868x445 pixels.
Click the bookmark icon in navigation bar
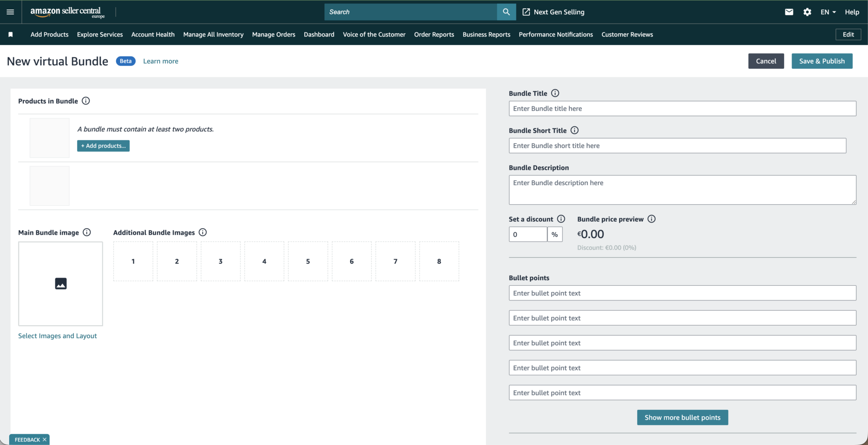(11, 35)
